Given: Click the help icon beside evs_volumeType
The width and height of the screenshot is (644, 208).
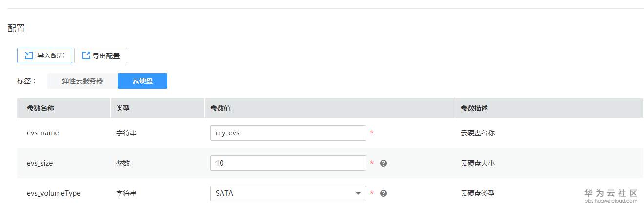Looking at the screenshot, I should point(383,193).
